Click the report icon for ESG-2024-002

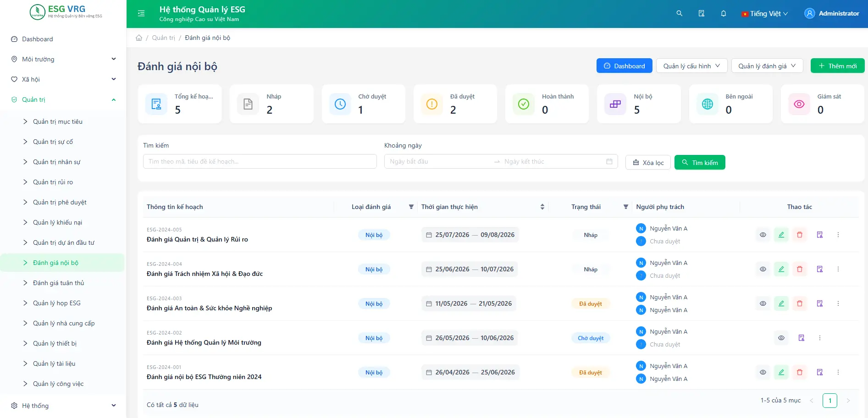point(802,338)
